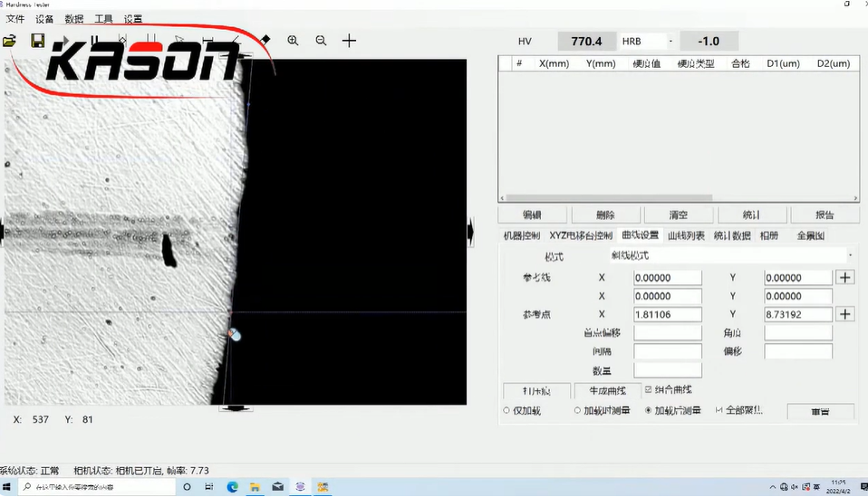
Task: Focus the 首点偏移 input field
Action: pos(668,333)
